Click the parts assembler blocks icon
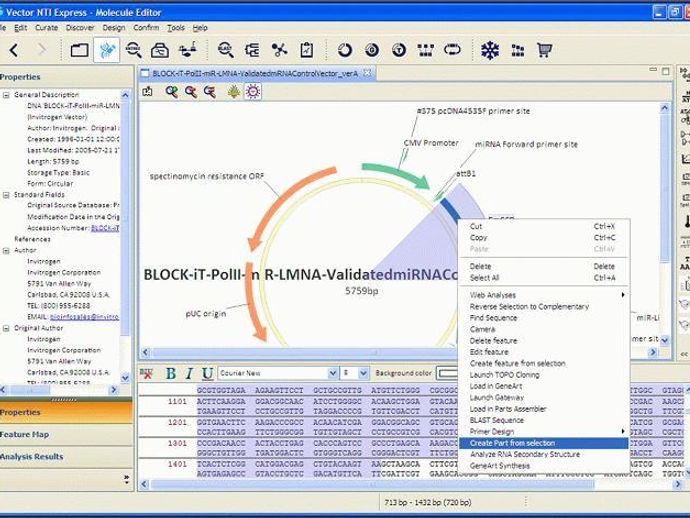The height and width of the screenshot is (518, 690). tap(426, 50)
